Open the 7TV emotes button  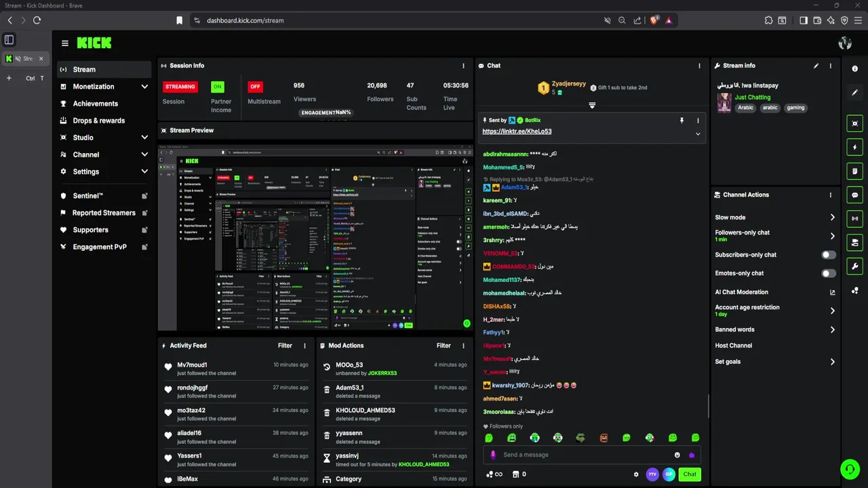click(x=652, y=474)
